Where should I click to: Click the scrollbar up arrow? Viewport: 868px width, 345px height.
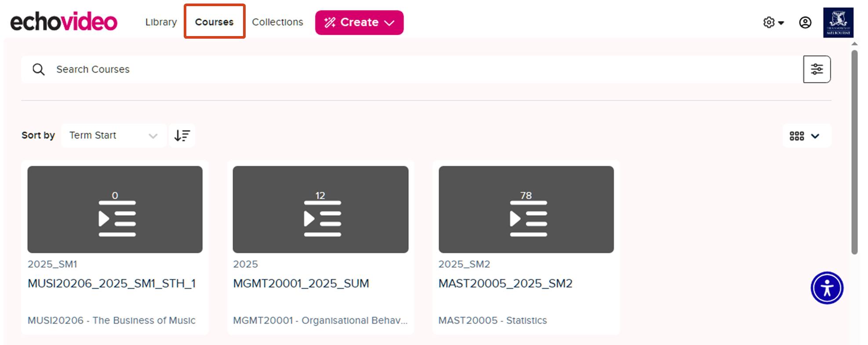(854, 44)
